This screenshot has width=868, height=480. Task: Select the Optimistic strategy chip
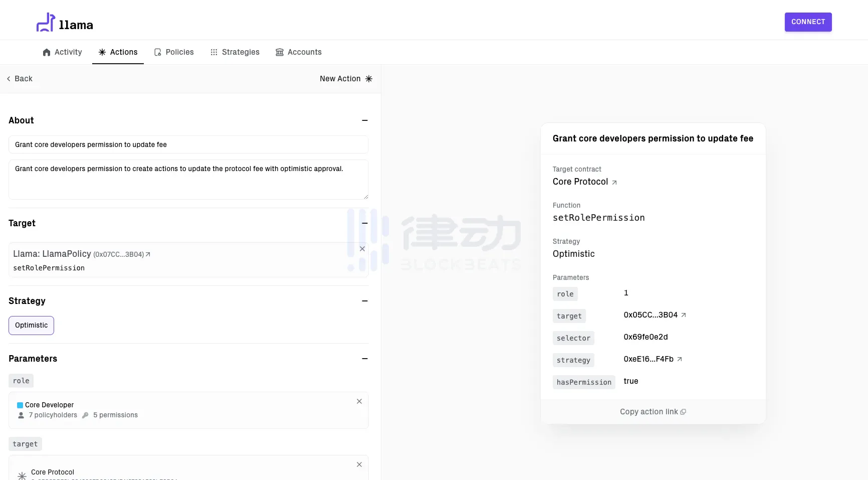click(31, 326)
